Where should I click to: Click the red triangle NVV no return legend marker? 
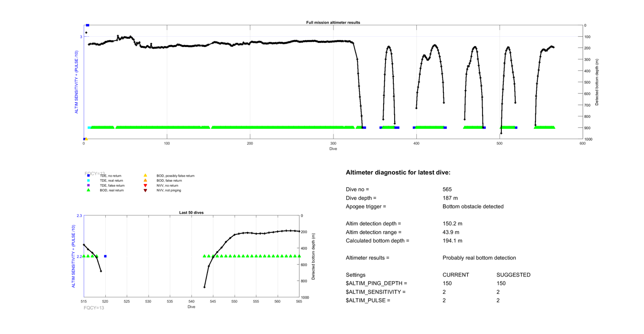click(145, 185)
